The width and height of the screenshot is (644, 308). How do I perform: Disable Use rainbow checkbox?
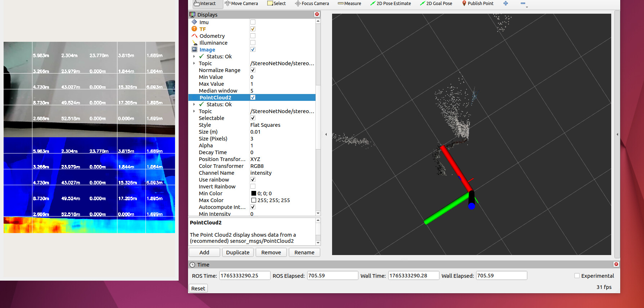pos(253,179)
